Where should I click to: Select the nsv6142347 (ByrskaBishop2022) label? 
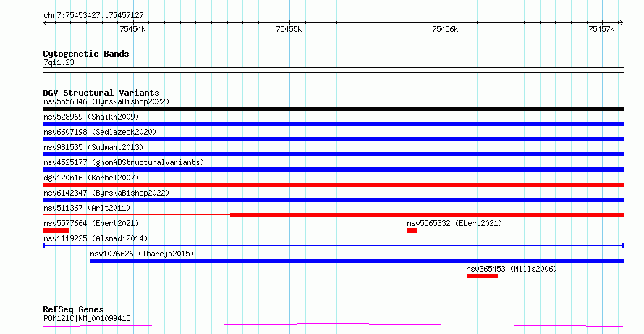tap(106, 193)
